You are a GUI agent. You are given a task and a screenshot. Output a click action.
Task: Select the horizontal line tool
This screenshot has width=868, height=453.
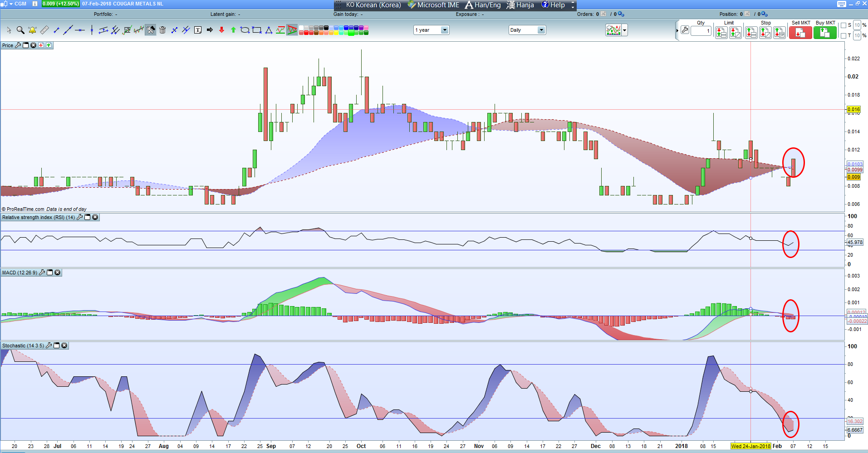(x=80, y=30)
